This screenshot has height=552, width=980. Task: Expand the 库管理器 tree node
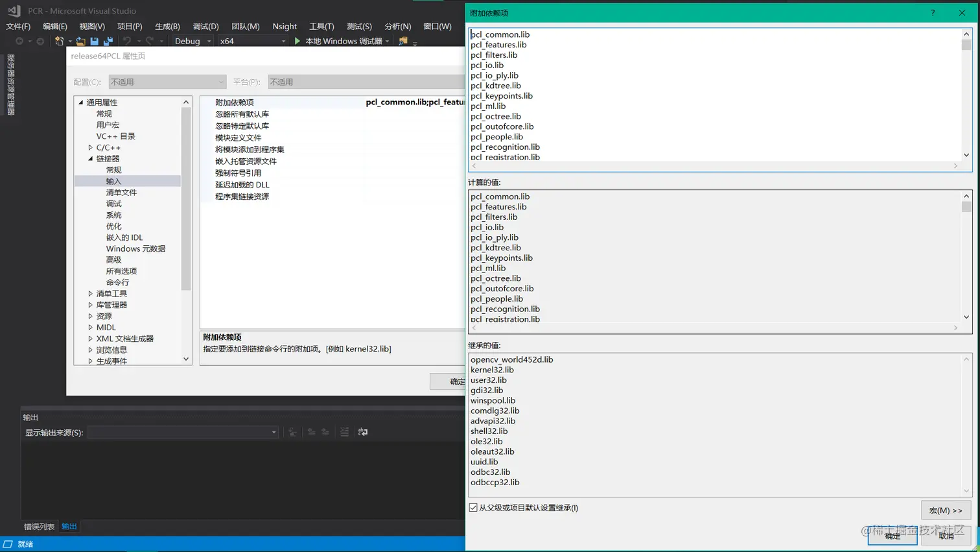tap(91, 305)
